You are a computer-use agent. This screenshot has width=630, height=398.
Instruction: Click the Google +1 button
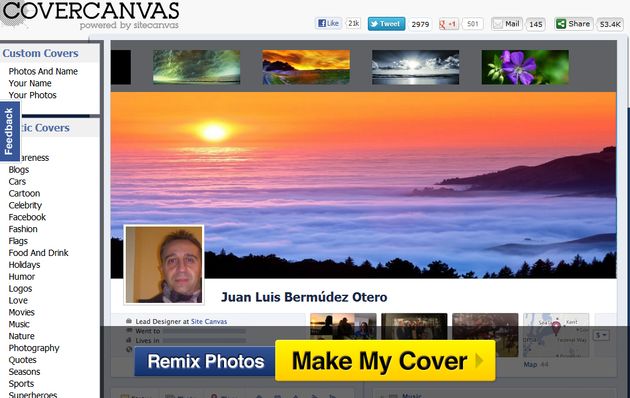tap(448, 24)
